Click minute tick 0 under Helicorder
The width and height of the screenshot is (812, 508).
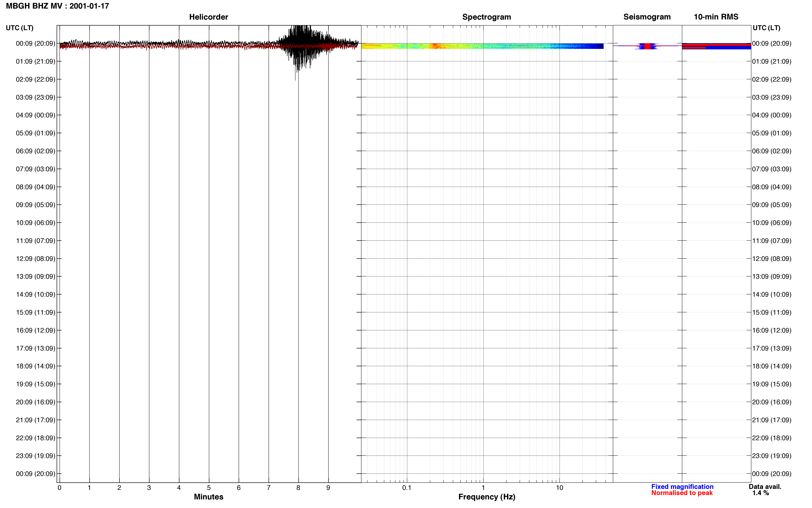tap(59, 487)
